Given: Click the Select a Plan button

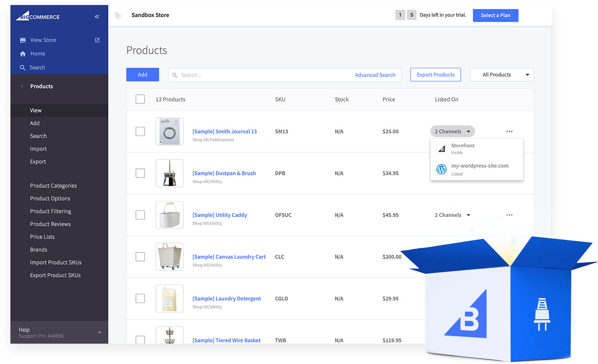Looking at the screenshot, I should (x=495, y=15).
